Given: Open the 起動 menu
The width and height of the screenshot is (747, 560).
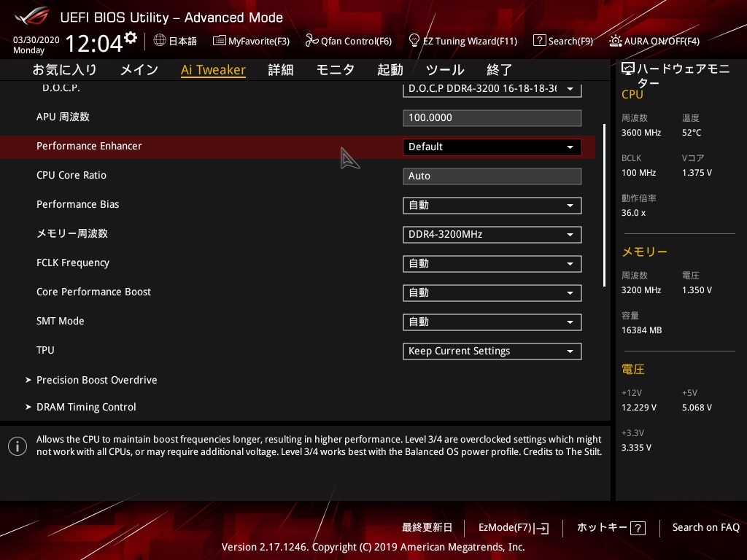Looking at the screenshot, I should pos(390,70).
